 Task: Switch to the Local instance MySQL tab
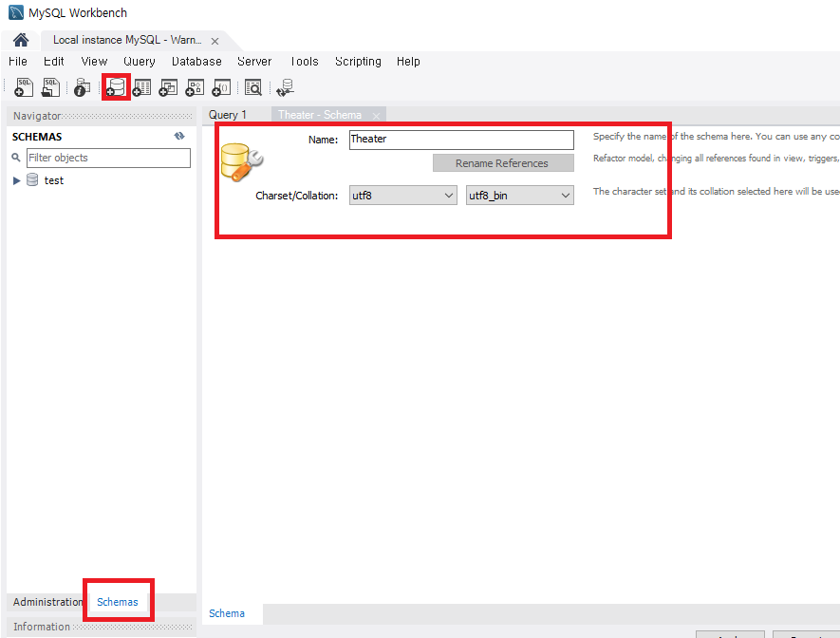point(127,40)
